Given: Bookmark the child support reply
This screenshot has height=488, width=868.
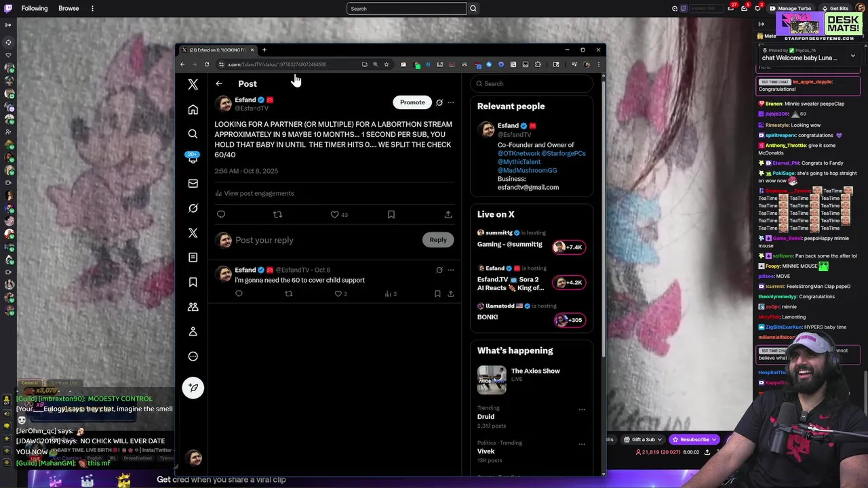Looking at the screenshot, I should [437, 293].
